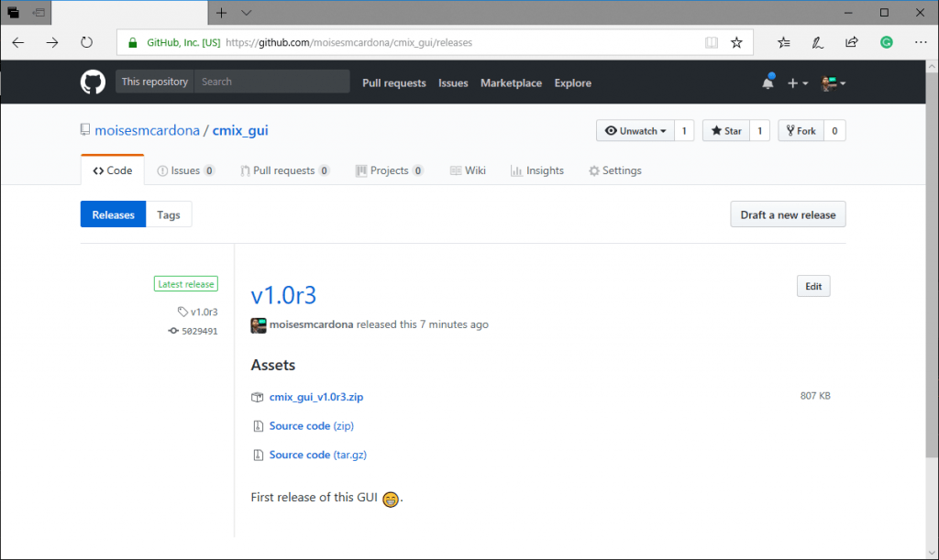
Task: Open the web notes pen icon
Action: pos(817,42)
